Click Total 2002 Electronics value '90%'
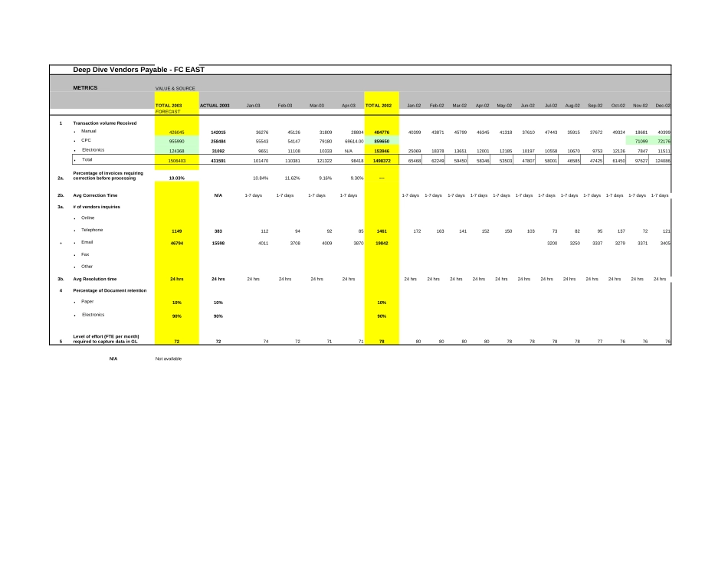The image size is (728, 563). pos(382,316)
